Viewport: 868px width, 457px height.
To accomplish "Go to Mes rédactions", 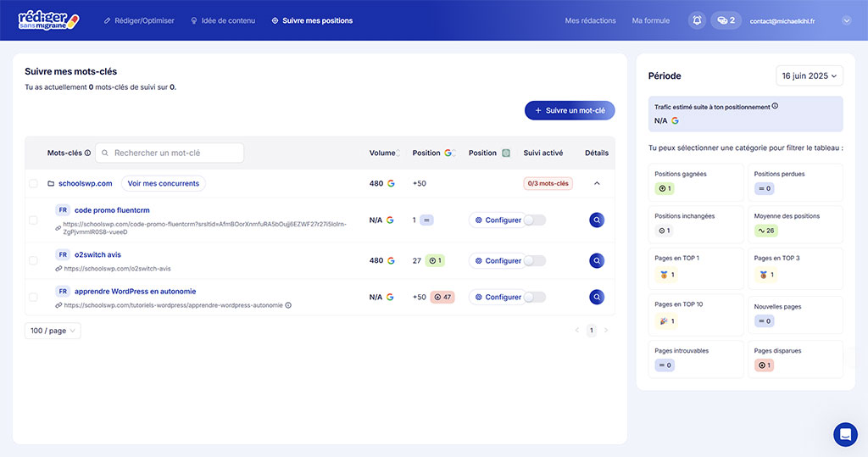I will pyautogui.click(x=590, y=20).
